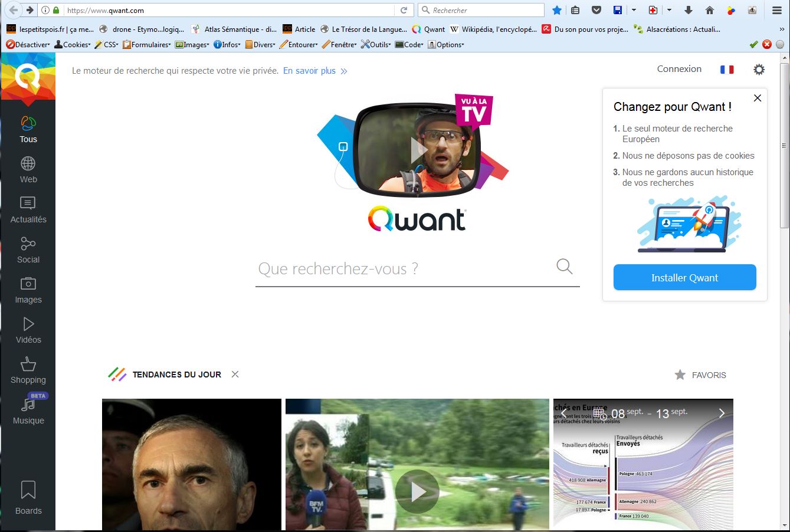
Task: Open the Vidéos category in sidebar
Action: [x=28, y=330]
